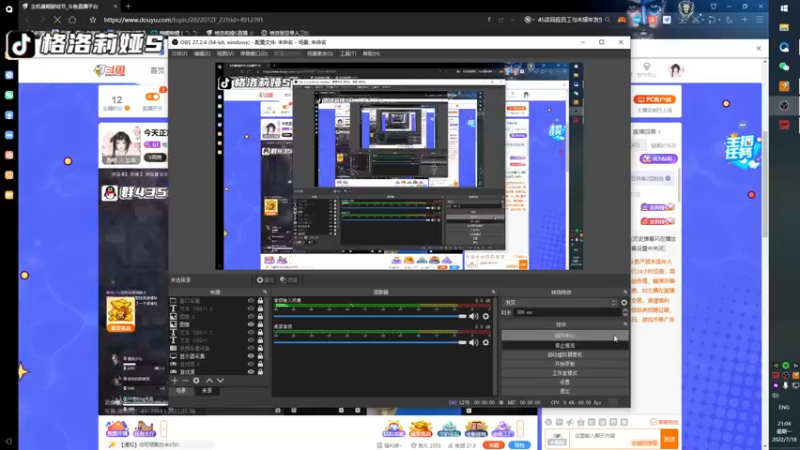Bookmark page with the star icon

point(92,20)
